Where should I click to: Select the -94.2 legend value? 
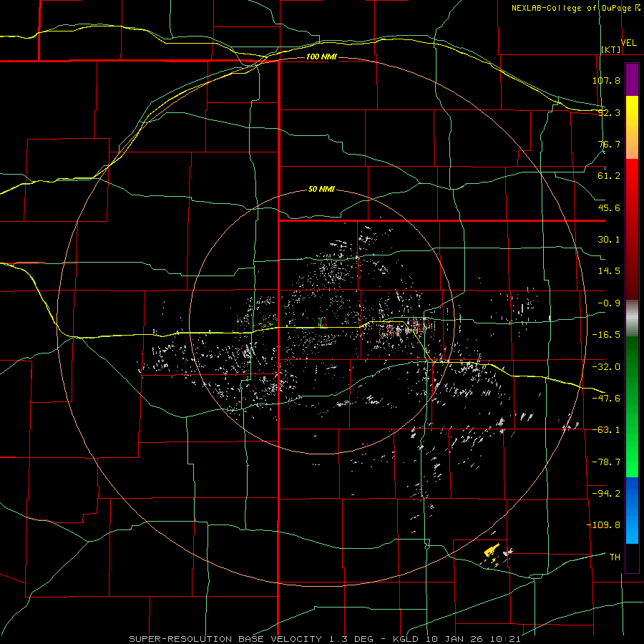point(606,493)
